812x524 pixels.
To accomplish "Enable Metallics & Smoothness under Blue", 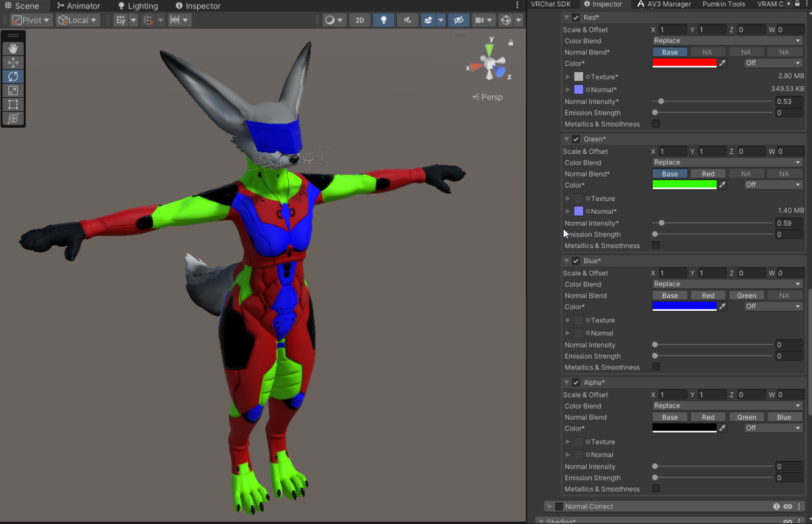I will coord(656,367).
